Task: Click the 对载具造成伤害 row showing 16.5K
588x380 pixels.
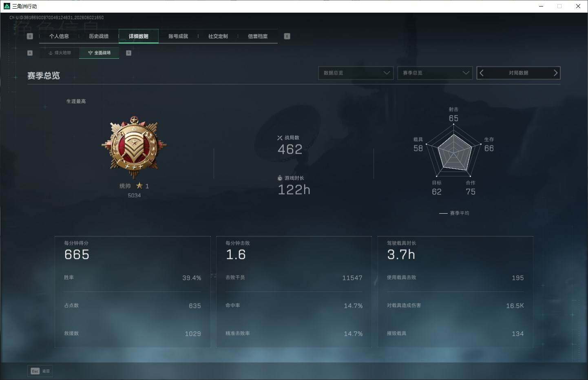Action: (x=455, y=306)
